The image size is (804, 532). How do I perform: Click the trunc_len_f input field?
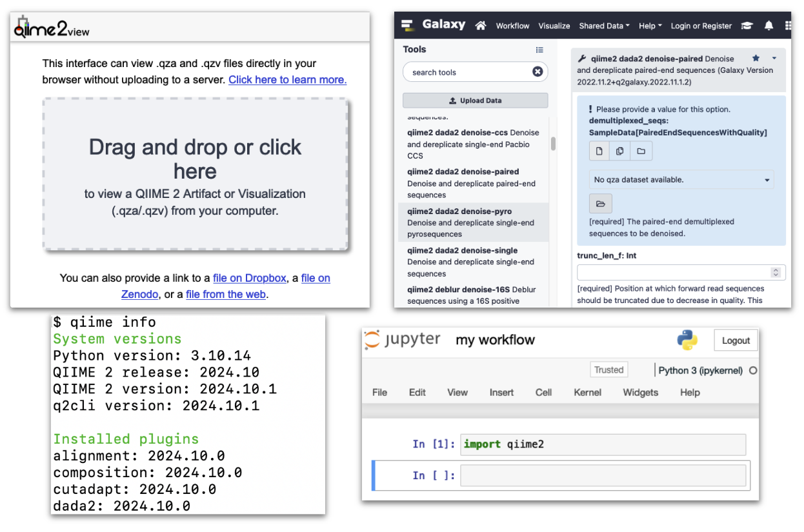(x=681, y=273)
